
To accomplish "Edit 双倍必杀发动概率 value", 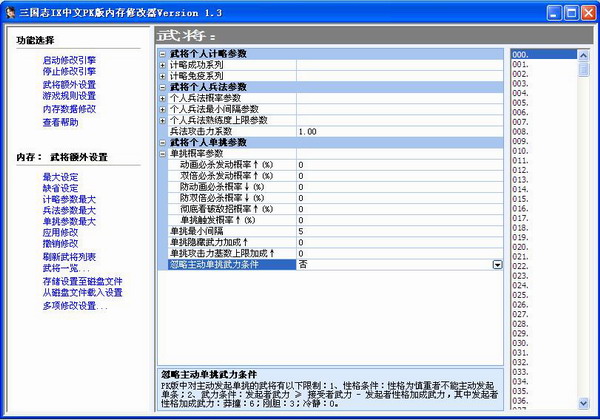I will (399, 176).
